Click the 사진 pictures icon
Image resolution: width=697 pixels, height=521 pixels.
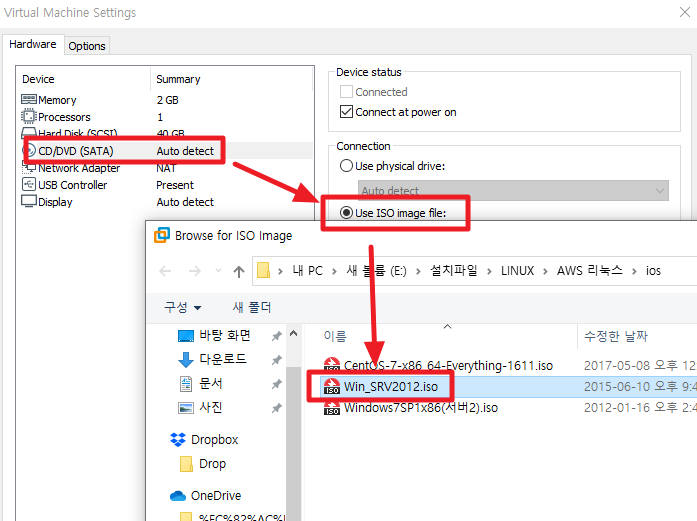click(x=186, y=408)
